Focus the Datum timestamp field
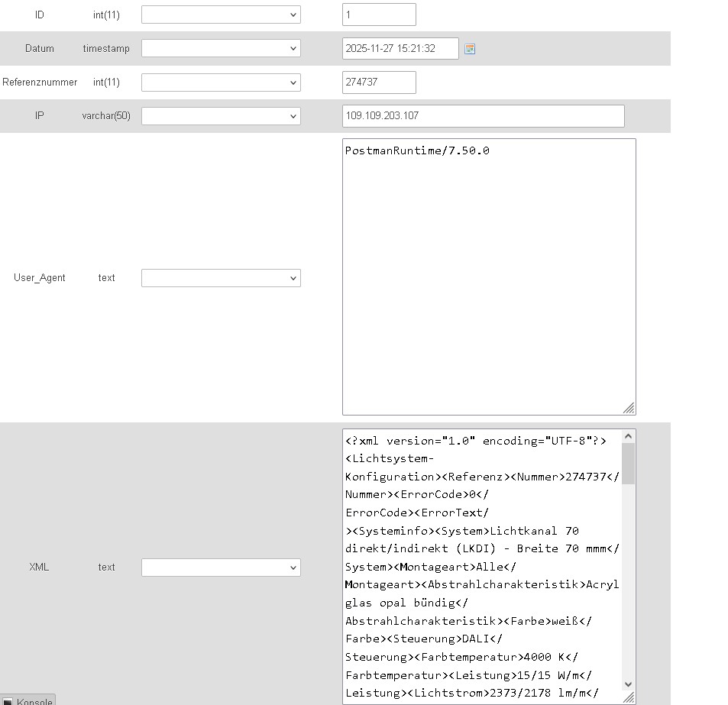The height and width of the screenshot is (705, 728). click(400, 48)
